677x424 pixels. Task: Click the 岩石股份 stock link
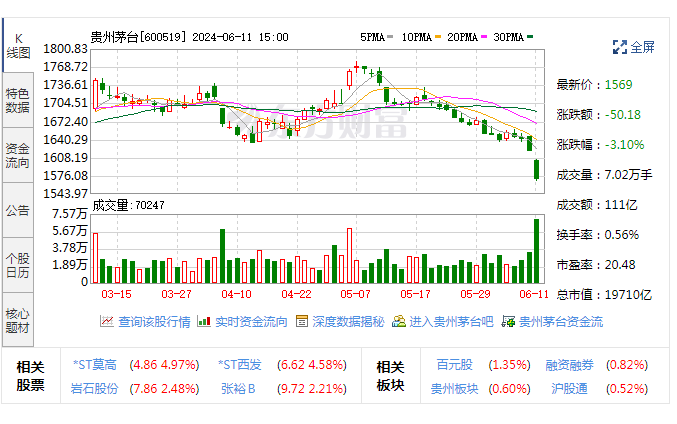[95, 388]
